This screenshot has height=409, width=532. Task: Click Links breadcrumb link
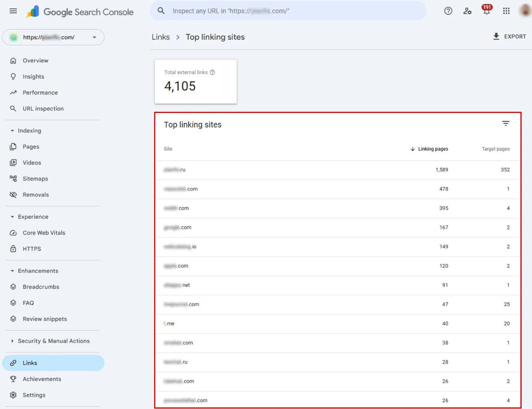pyautogui.click(x=161, y=37)
